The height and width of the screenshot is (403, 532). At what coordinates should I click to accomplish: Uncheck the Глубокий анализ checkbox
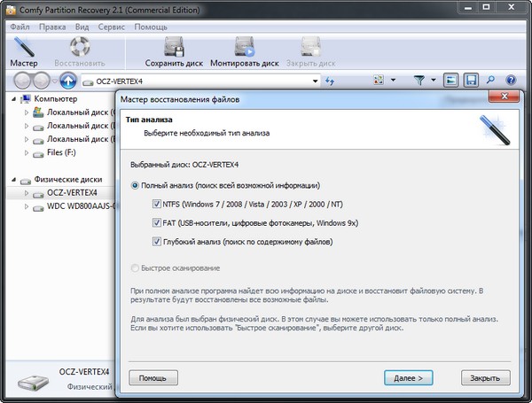point(156,241)
